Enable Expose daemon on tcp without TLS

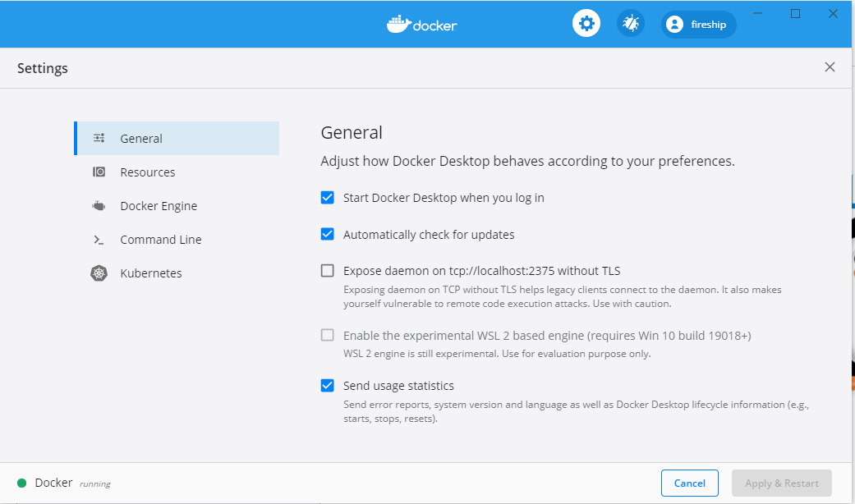pos(328,270)
